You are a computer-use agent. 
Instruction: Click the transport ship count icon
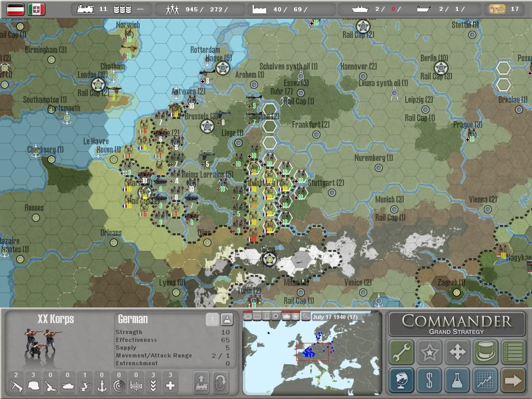tap(424, 9)
